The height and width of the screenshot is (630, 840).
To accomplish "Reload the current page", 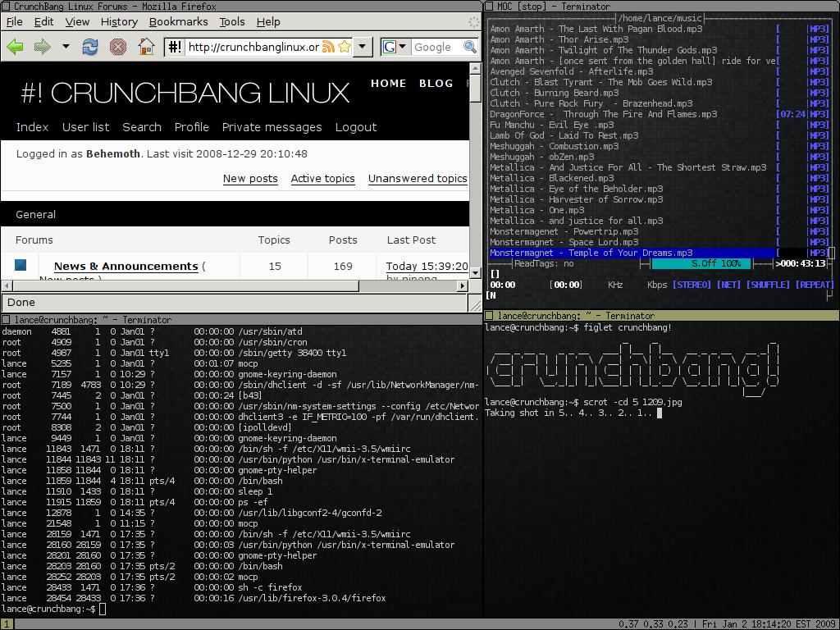I will coord(90,47).
